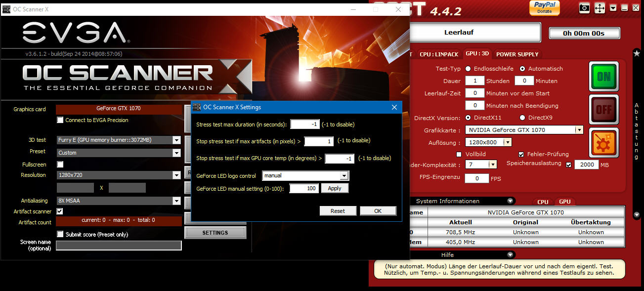
Task: Click the Dauer Minuten input field
Action: pos(524,81)
